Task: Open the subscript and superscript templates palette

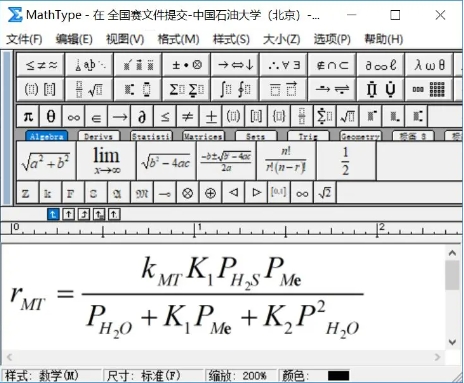Action: pyautogui.click(x=138, y=89)
